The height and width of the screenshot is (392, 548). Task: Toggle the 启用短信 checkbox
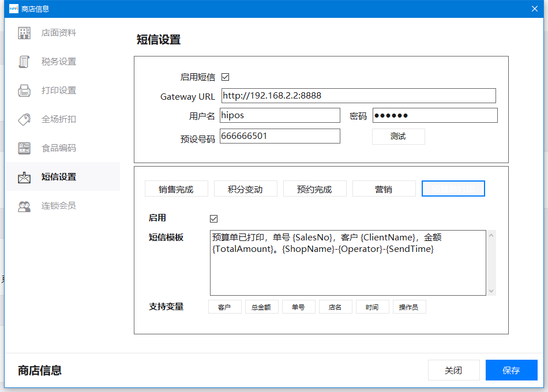(x=226, y=77)
